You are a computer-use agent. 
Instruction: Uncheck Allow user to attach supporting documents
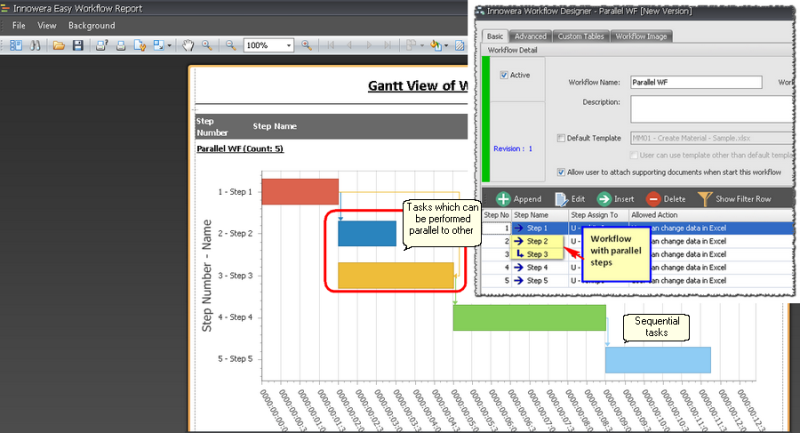[561, 172]
